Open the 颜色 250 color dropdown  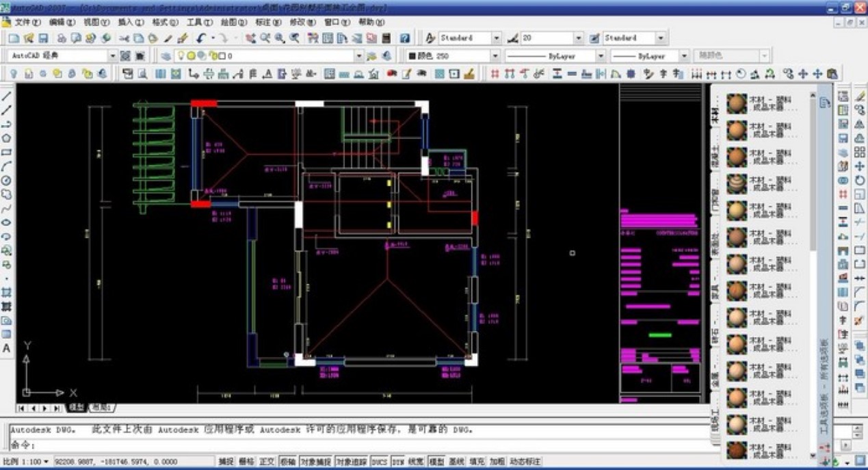[495, 55]
